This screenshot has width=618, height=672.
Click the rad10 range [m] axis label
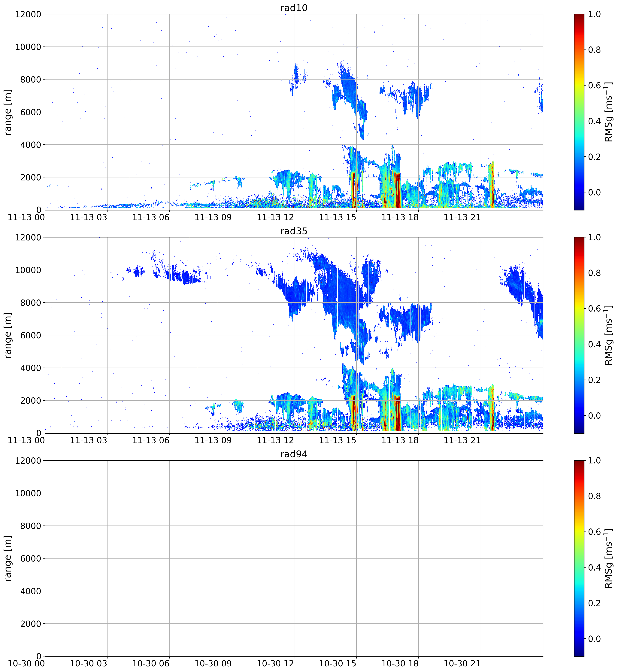click(x=8, y=112)
